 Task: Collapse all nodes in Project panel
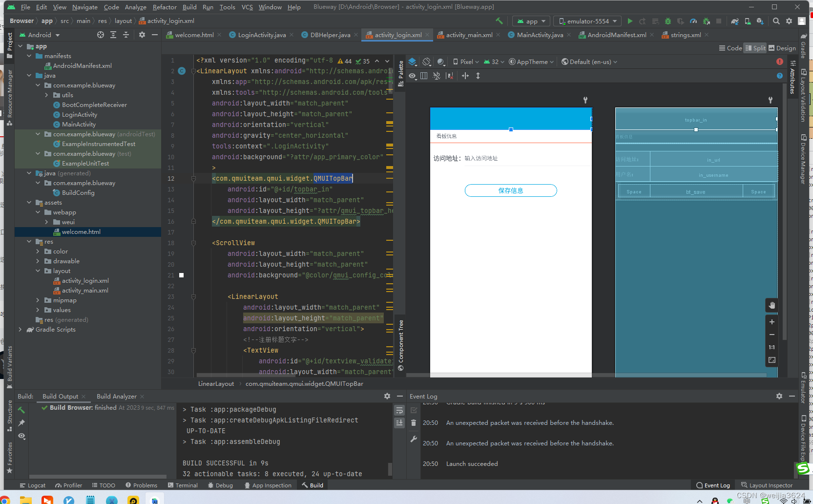pyautogui.click(x=126, y=35)
